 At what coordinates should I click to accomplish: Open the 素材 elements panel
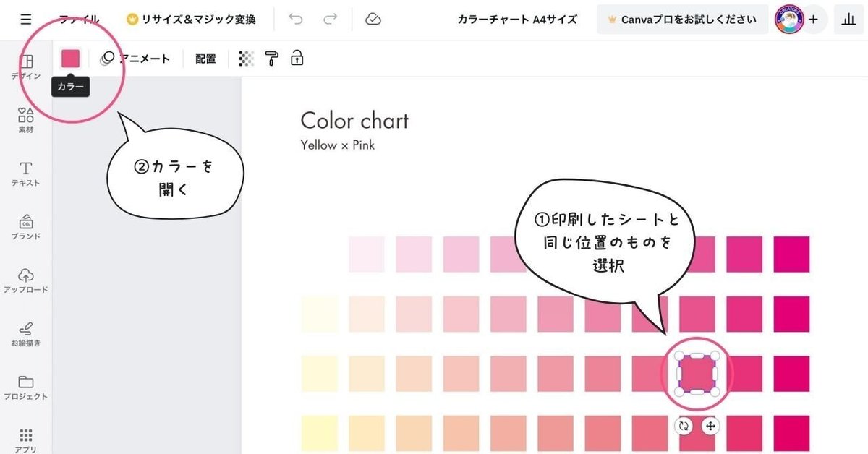click(26, 119)
